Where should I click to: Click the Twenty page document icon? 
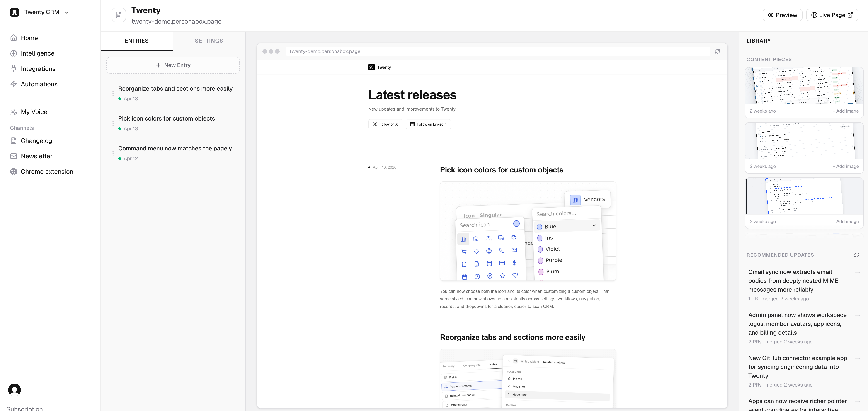119,15
